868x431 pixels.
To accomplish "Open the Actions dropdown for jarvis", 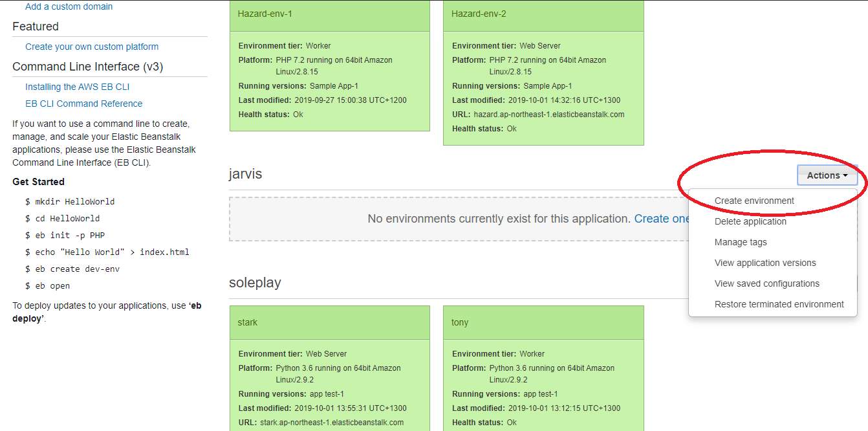I will click(x=827, y=175).
